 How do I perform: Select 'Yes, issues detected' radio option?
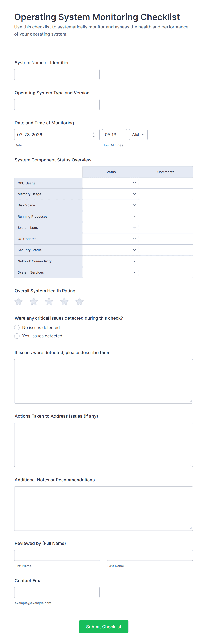[x=17, y=336]
